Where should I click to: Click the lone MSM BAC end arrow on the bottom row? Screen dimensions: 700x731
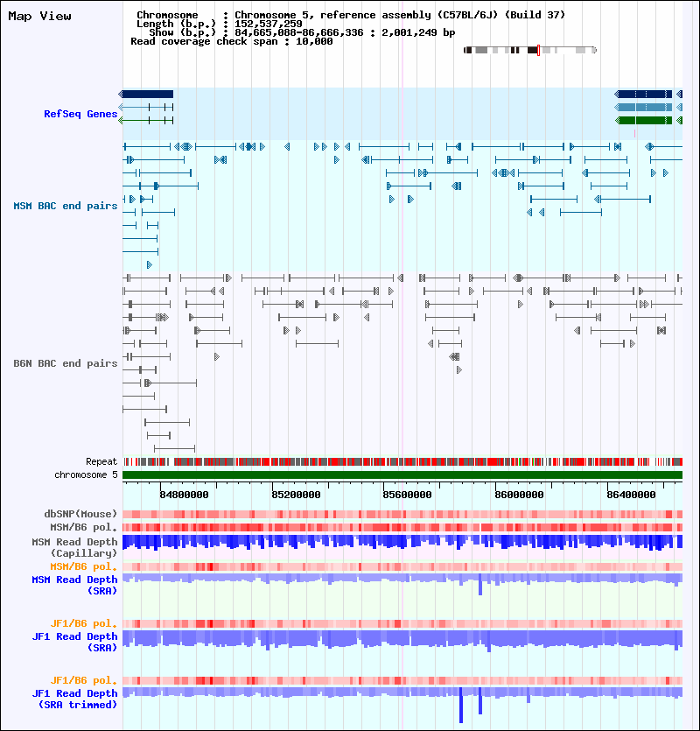(x=149, y=264)
